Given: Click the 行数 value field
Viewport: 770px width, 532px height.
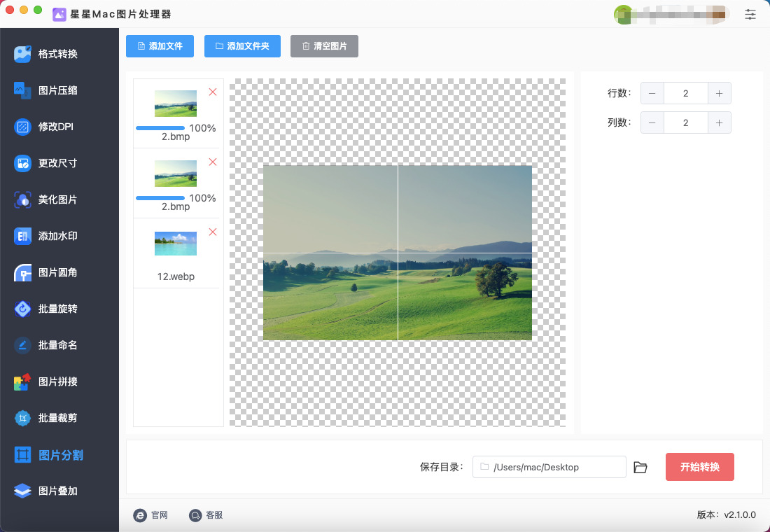Looking at the screenshot, I should click(686, 93).
